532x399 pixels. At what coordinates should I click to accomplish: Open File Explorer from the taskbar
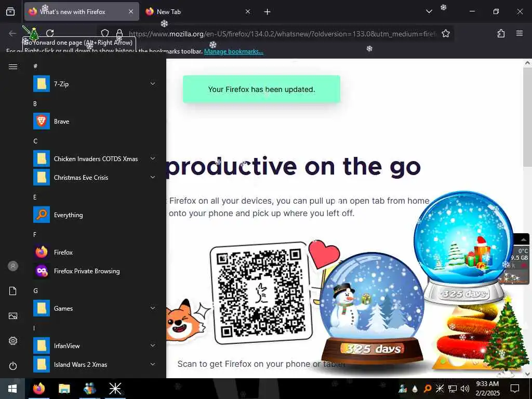point(64,389)
